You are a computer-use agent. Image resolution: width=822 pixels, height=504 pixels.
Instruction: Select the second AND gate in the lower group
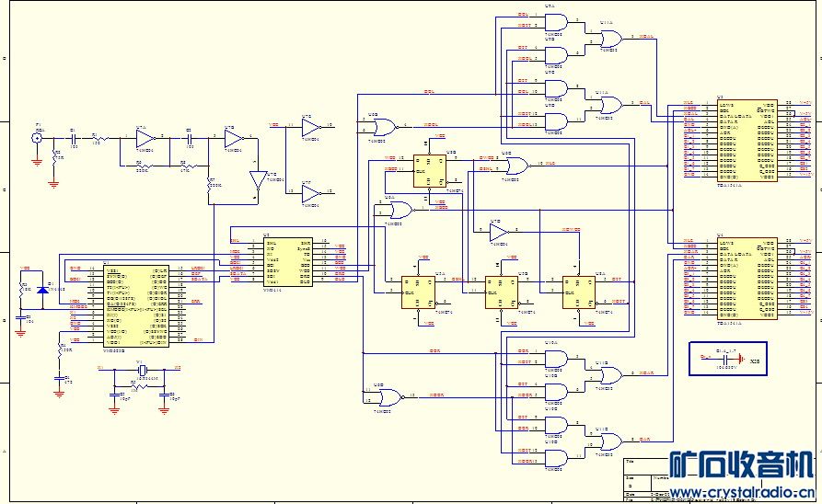(556, 393)
